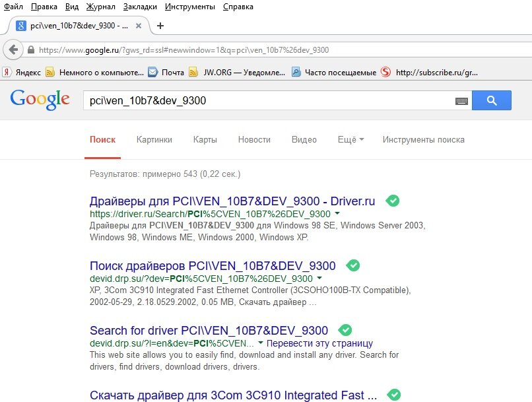Select the Поиск search tab
532x402 pixels.
102,139
